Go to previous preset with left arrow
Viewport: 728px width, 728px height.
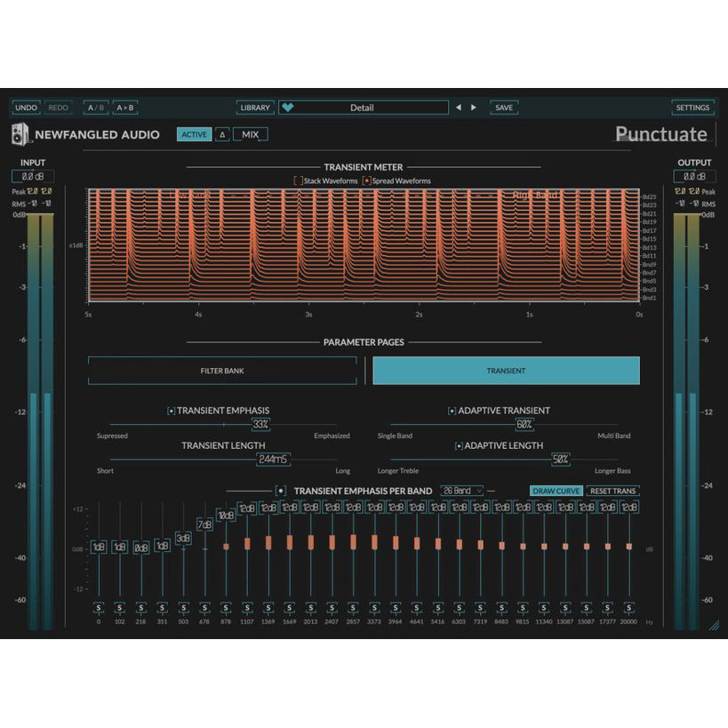coord(459,108)
